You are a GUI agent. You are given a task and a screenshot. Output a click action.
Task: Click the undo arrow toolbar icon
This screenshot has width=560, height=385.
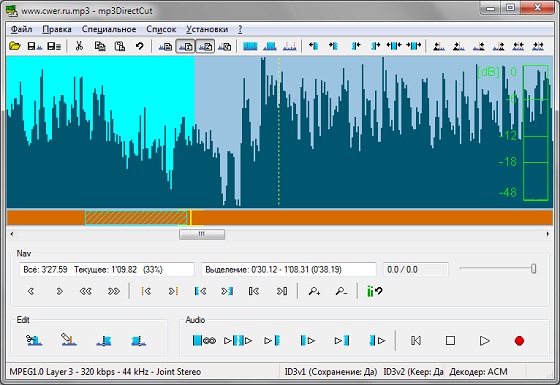(x=140, y=46)
